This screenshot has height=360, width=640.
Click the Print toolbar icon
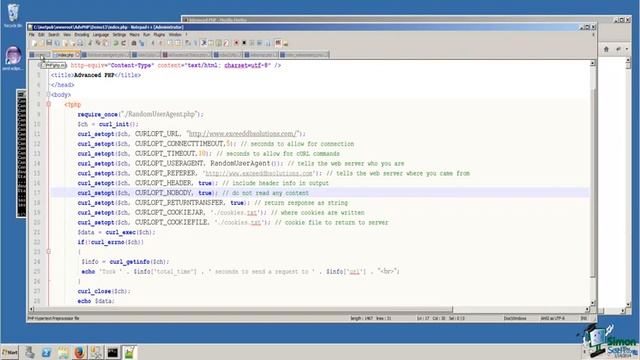click(x=80, y=43)
